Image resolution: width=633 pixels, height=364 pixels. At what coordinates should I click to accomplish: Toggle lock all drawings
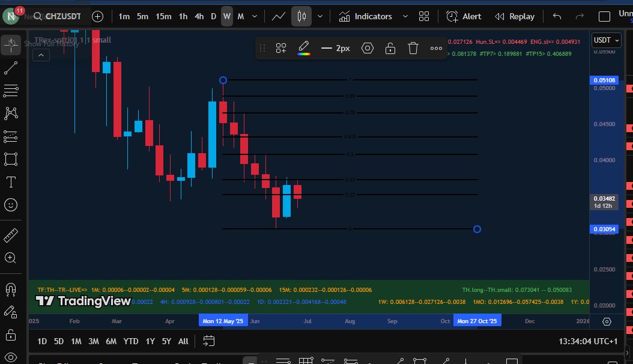[11, 335]
